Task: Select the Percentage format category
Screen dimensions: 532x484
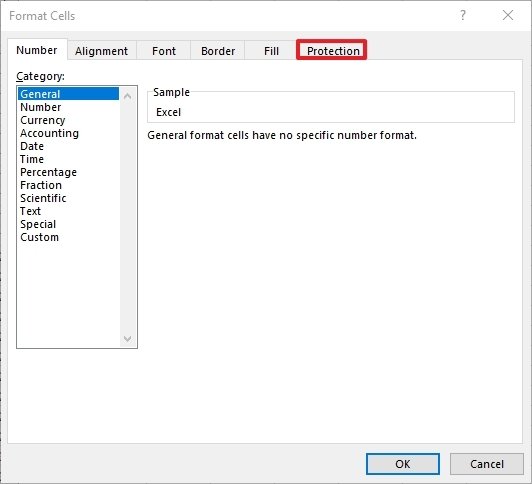Action: click(48, 172)
